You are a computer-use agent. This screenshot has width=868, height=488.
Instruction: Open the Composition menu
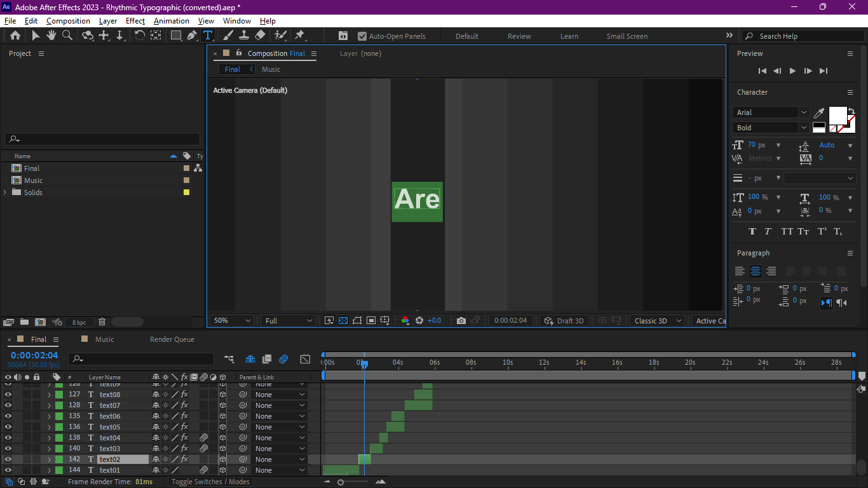(x=68, y=21)
